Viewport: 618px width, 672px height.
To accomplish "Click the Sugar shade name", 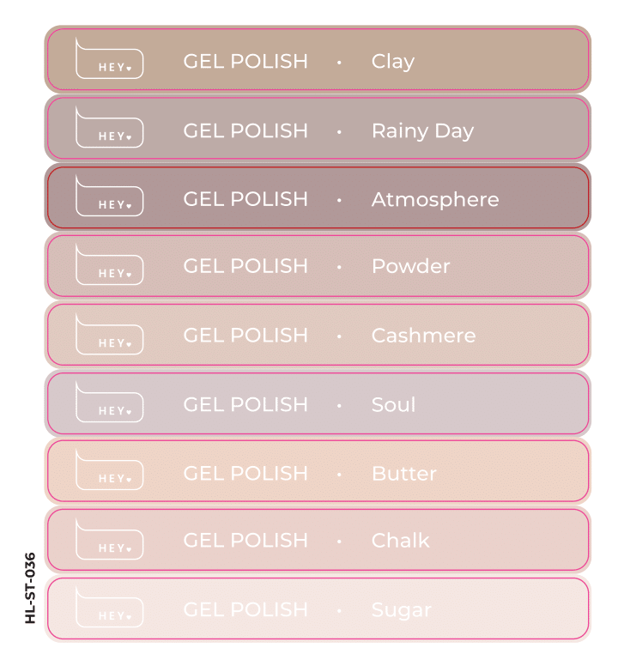I will [x=401, y=611].
